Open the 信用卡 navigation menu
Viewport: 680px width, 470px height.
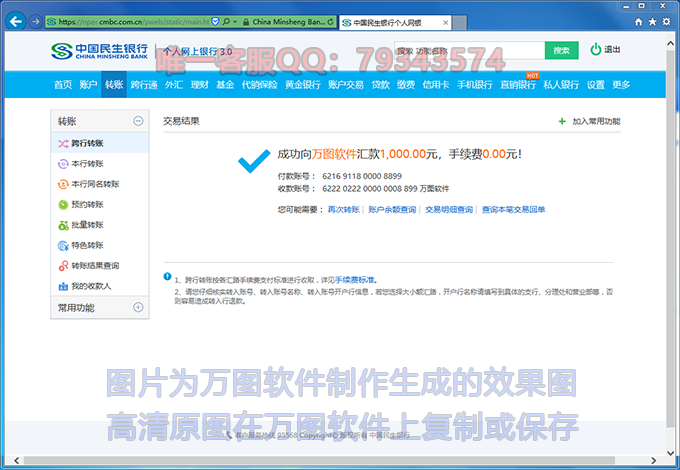[434, 85]
